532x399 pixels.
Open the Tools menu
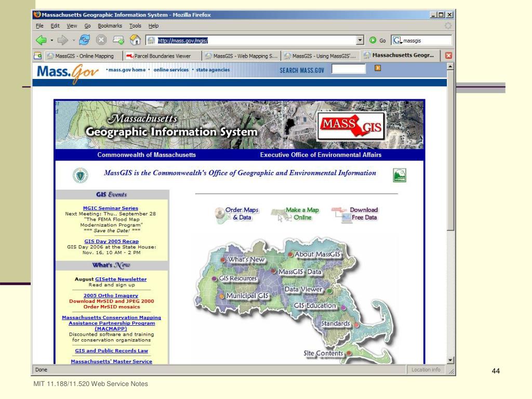coord(135,26)
